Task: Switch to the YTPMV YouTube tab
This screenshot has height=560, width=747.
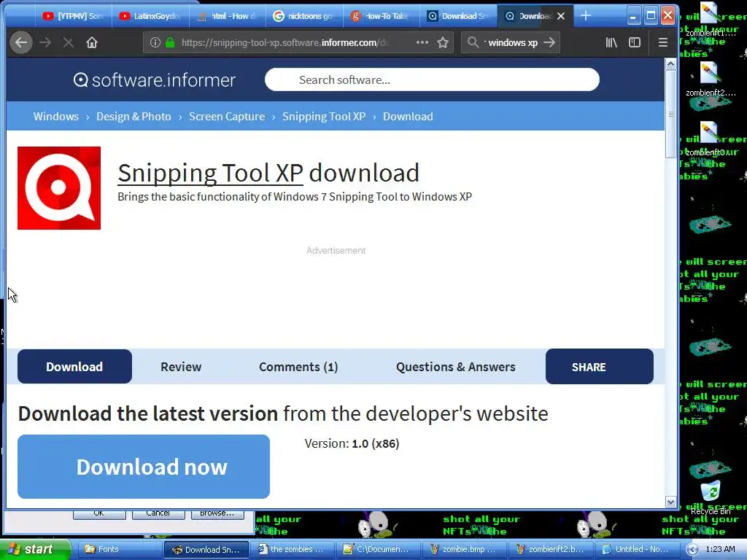Action: pos(73,16)
